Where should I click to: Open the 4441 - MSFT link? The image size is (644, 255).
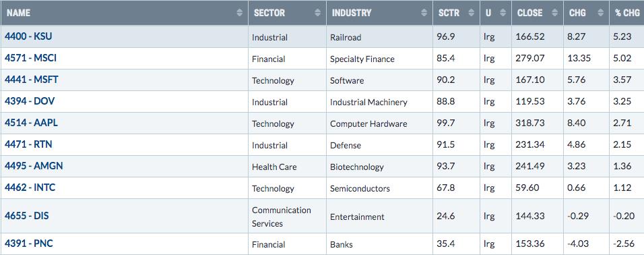click(31, 80)
